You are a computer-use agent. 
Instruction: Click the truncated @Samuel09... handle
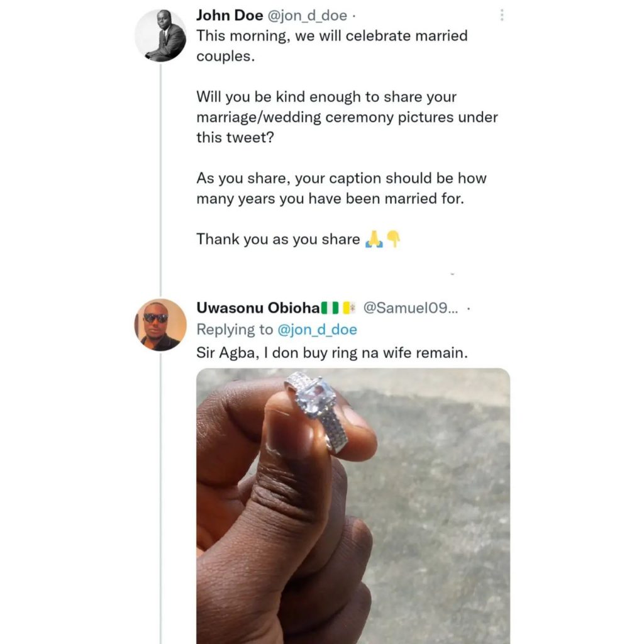[412, 308]
